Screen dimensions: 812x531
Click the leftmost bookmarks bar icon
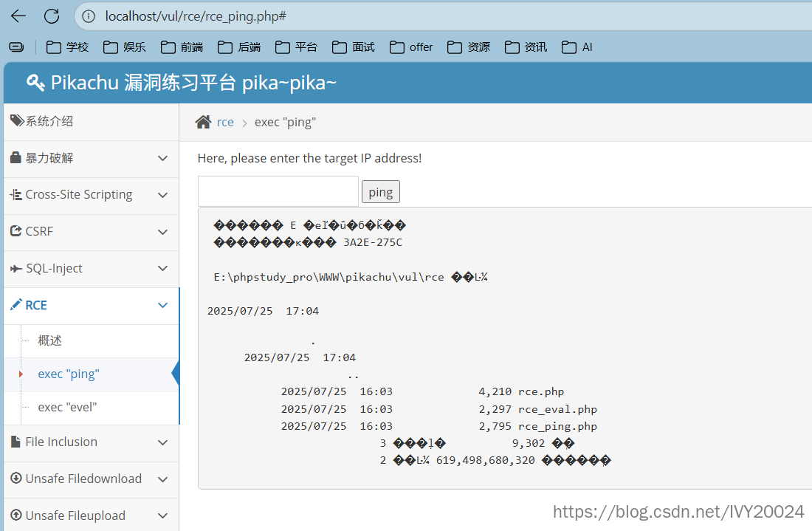click(16, 47)
